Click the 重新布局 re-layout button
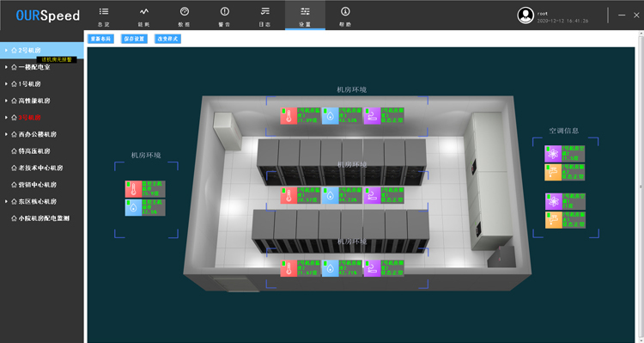The width and height of the screenshot is (644, 343). coord(100,39)
